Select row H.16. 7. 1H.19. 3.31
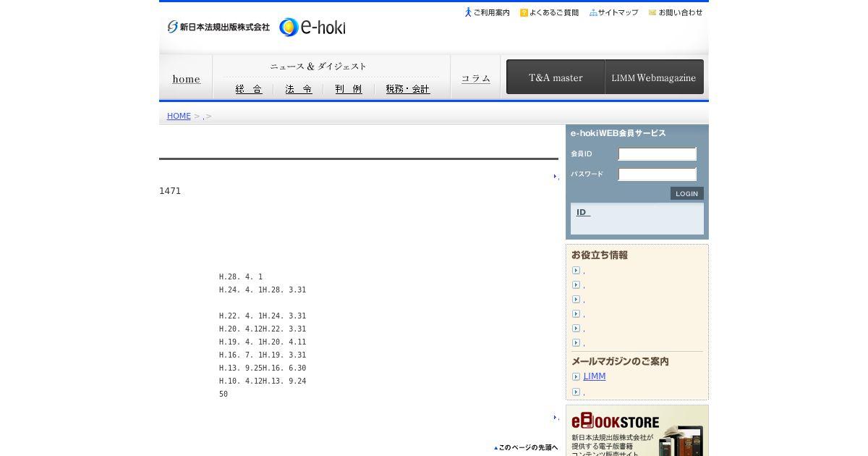 [x=263, y=355]
